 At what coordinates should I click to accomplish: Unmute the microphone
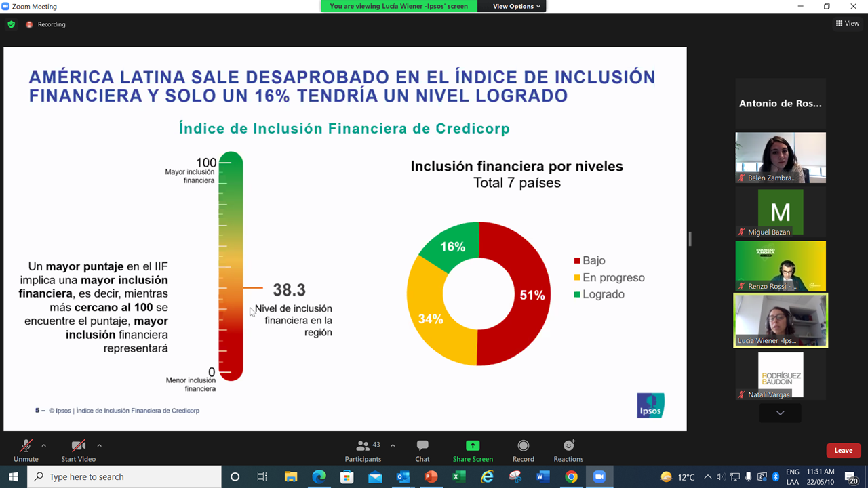(26, 450)
